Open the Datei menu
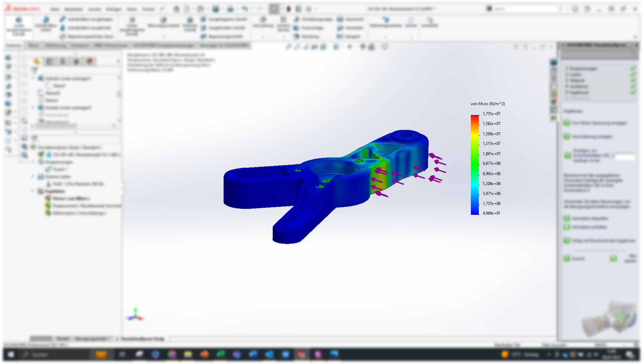 coord(55,9)
